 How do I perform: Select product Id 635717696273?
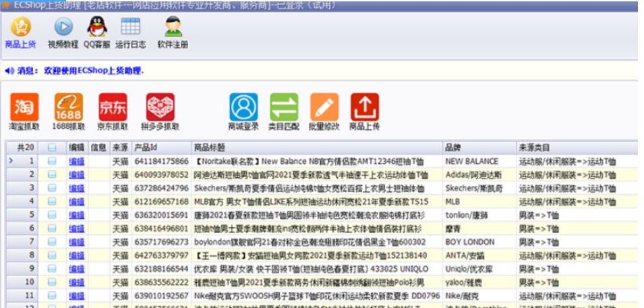161,242
